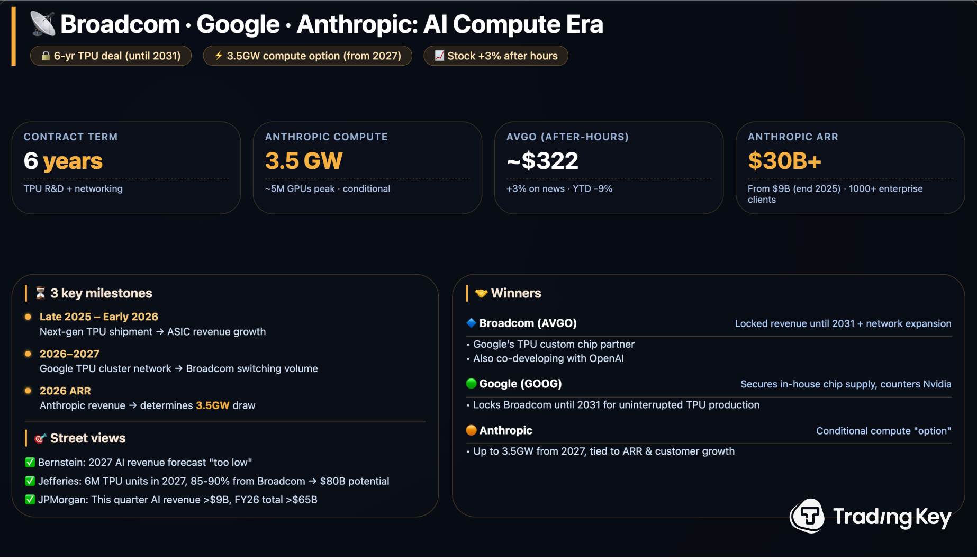Select the Stock +3% after hours tag

(x=496, y=56)
